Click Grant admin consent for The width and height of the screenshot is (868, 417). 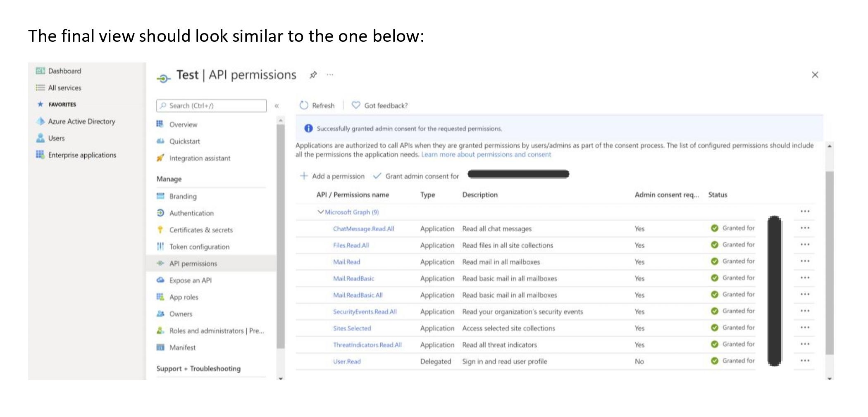click(x=416, y=176)
